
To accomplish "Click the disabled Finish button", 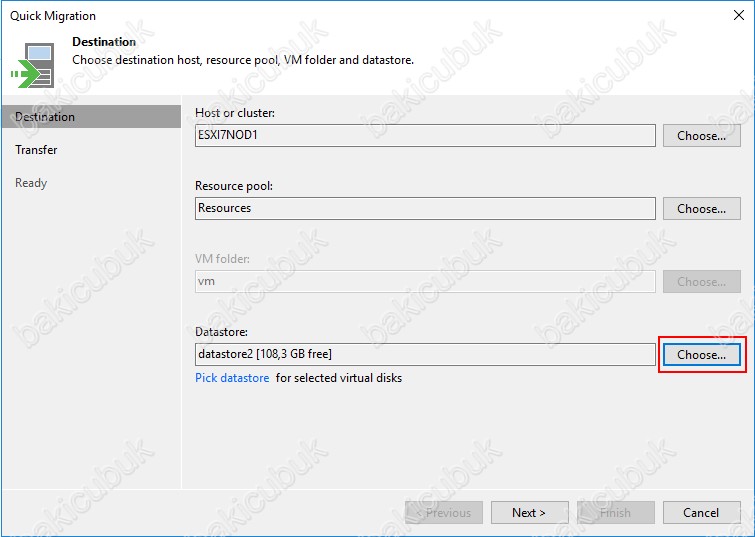I will coord(615,513).
